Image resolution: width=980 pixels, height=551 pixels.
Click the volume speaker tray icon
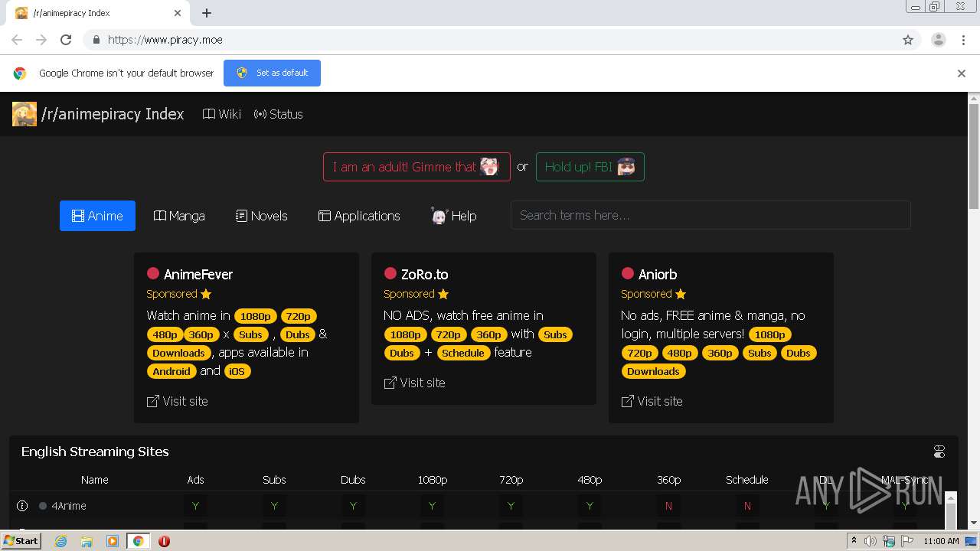click(x=871, y=541)
